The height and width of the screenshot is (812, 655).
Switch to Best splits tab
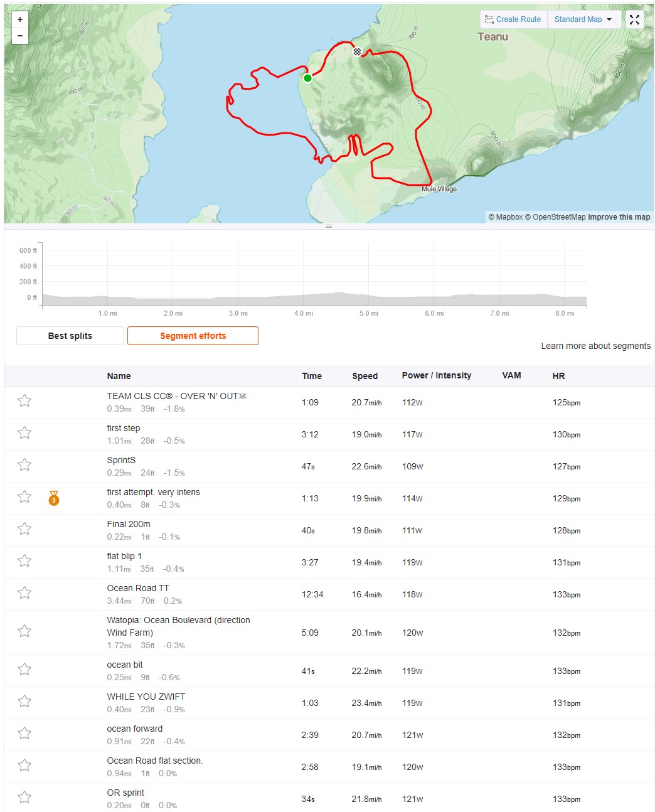click(x=70, y=336)
